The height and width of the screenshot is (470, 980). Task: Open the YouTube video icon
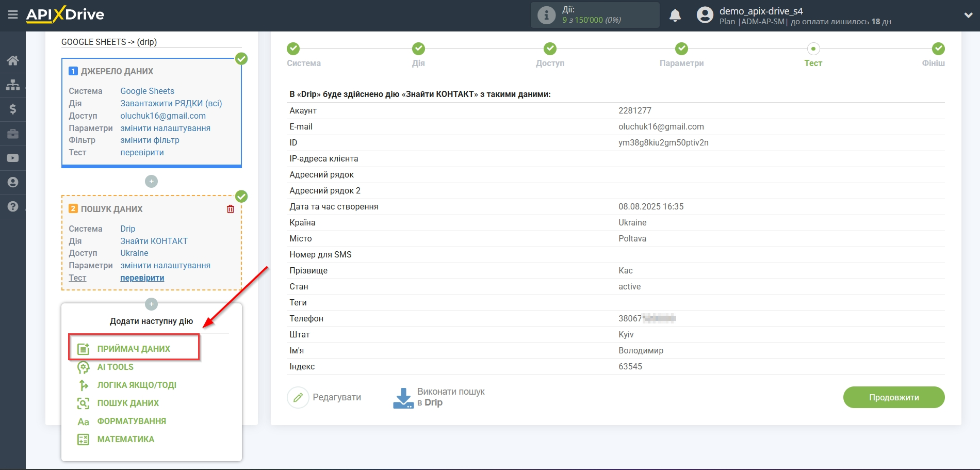13,158
